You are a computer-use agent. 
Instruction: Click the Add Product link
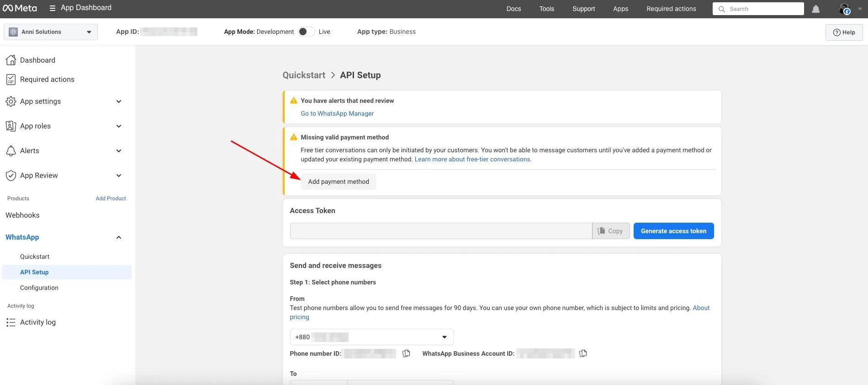[x=111, y=198]
